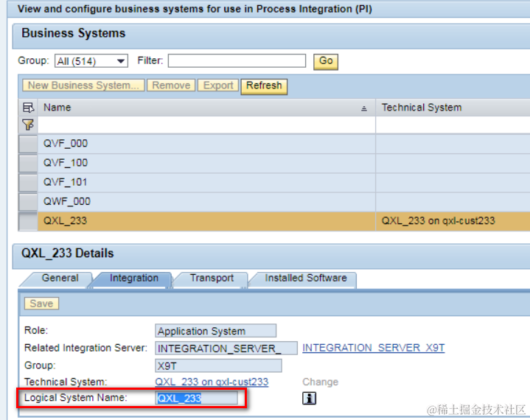
Task: Click the Save button in details
Action: (x=41, y=304)
